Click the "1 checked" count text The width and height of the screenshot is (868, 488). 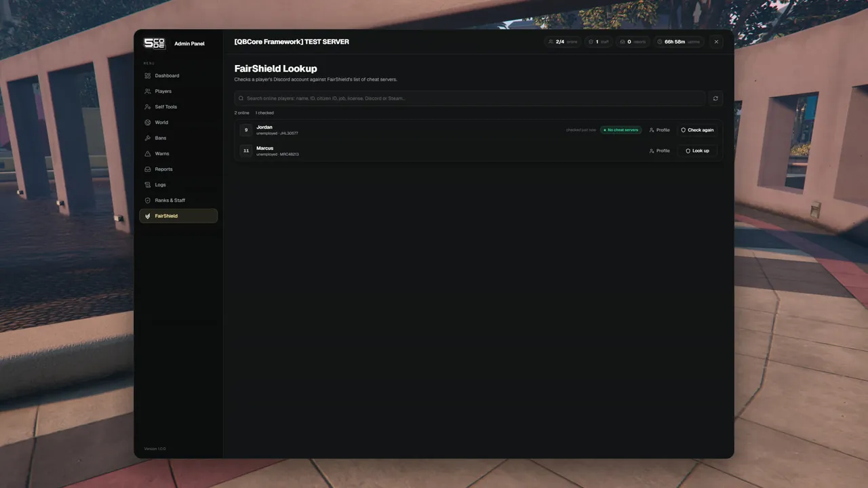tap(264, 113)
